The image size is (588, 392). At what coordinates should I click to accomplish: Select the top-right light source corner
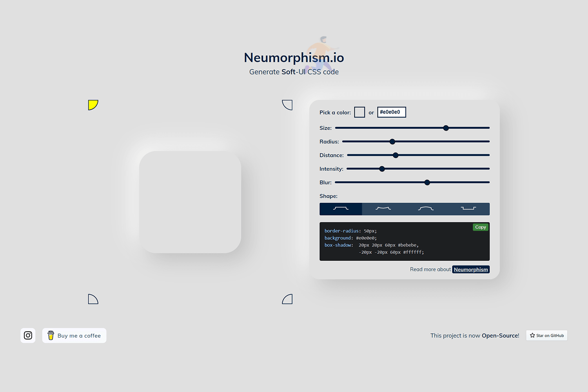tap(287, 105)
